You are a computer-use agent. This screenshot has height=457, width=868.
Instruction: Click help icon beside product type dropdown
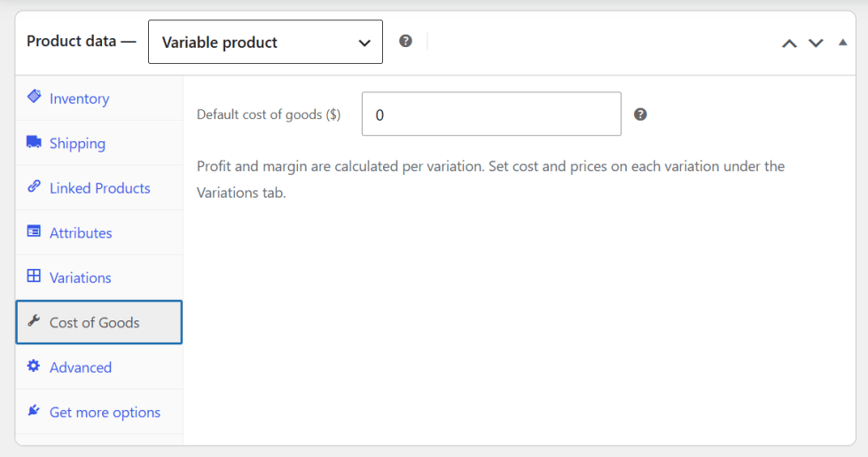tap(405, 41)
